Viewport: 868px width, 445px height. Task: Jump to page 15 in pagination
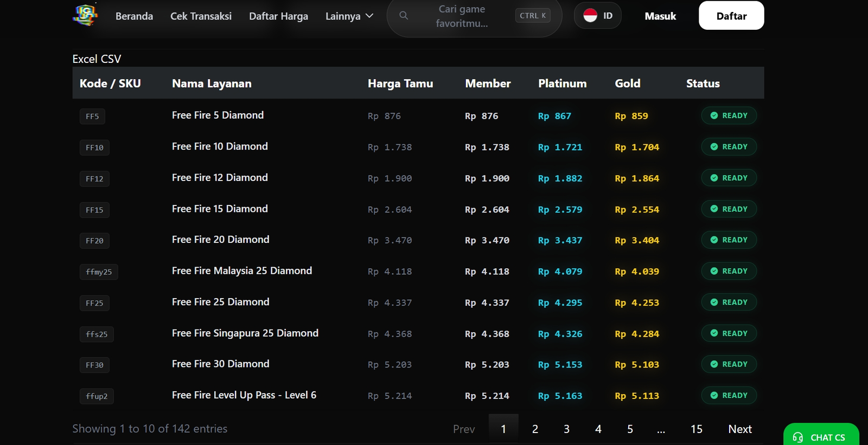click(696, 429)
